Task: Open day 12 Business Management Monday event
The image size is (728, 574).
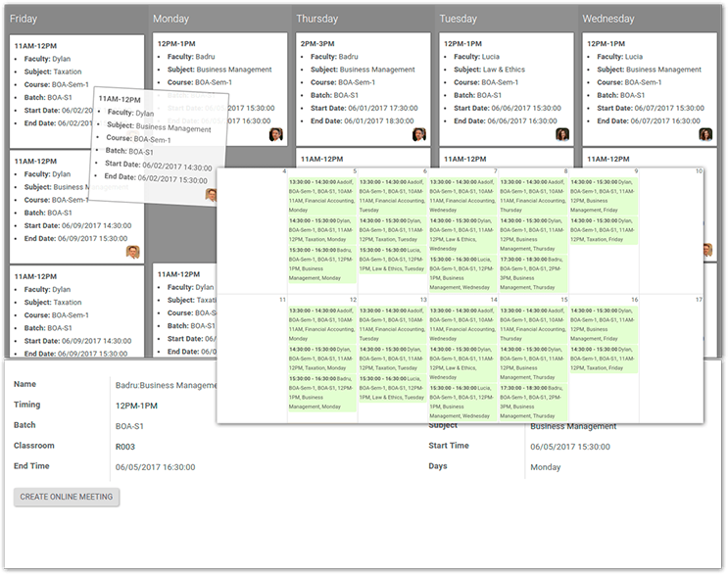Action: pos(321,393)
